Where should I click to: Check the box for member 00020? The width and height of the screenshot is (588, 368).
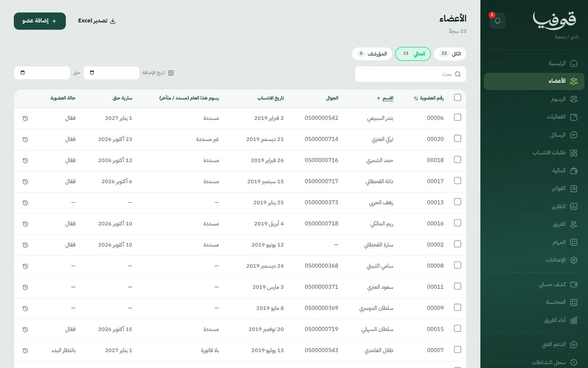click(458, 138)
